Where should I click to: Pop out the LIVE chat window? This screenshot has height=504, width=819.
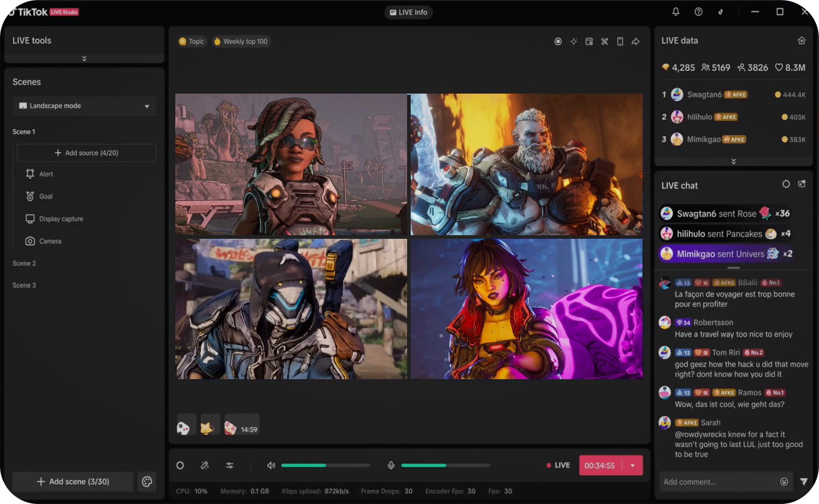pyautogui.click(x=802, y=184)
